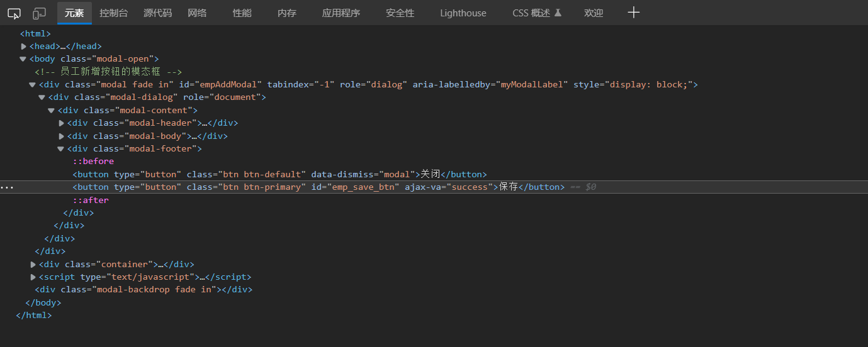Click the class="btn btn-default" attribute
The width and height of the screenshot is (868, 347).
point(246,174)
